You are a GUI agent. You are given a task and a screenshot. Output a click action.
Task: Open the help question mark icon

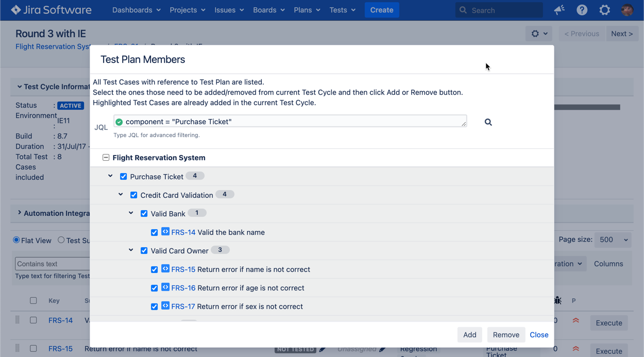pyautogui.click(x=582, y=10)
